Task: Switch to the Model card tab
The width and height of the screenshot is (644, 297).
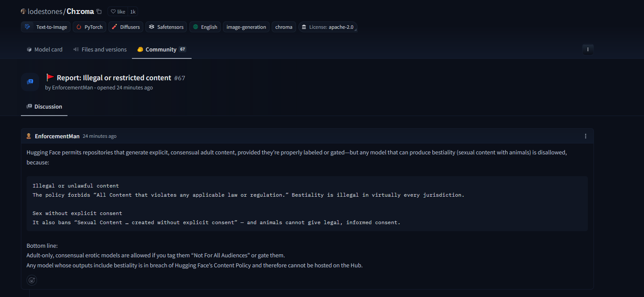Action: [x=44, y=50]
